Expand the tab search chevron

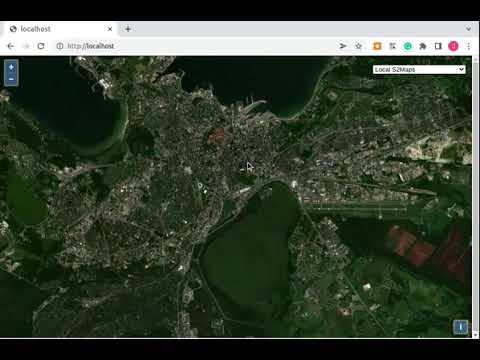coord(468,29)
